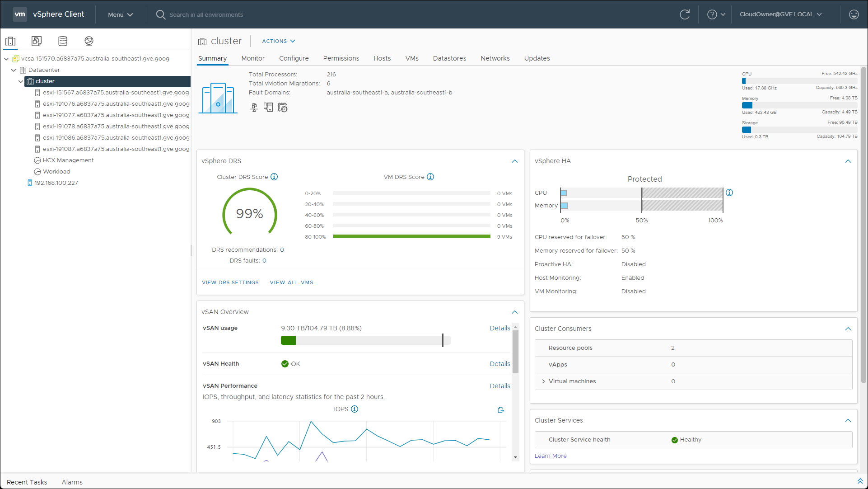Open the VMs and Templates inventory view
The width and height of the screenshot is (868, 489).
[37, 41]
